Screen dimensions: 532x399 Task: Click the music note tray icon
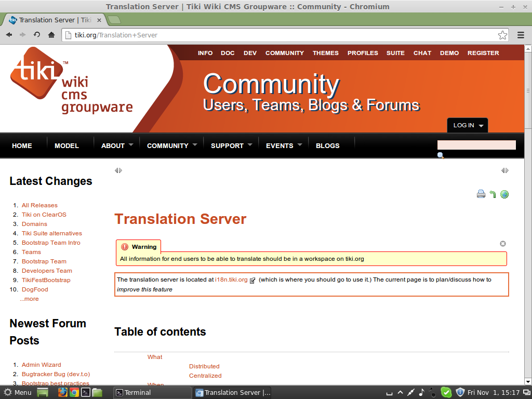click(421, 392)
